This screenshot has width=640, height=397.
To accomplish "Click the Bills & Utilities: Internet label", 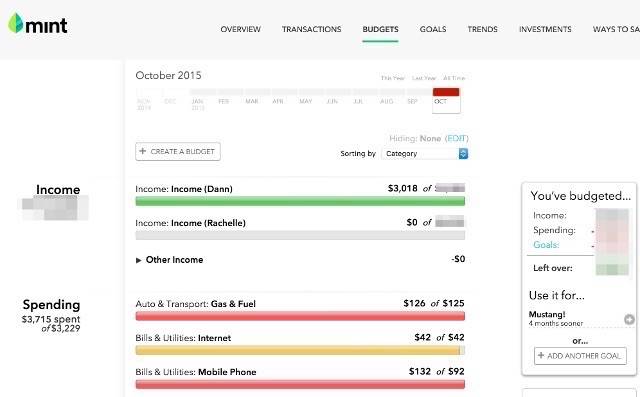I will (183, 338).
